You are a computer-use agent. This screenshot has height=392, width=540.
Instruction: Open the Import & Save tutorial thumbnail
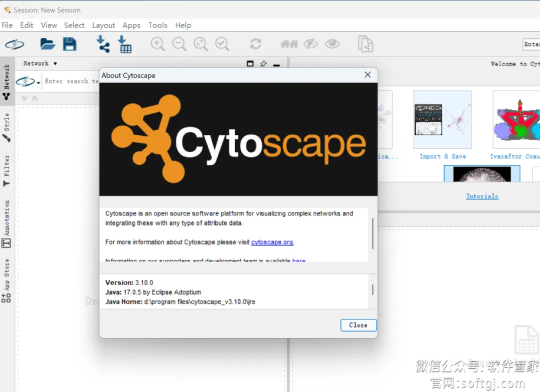tap(442, 119)
